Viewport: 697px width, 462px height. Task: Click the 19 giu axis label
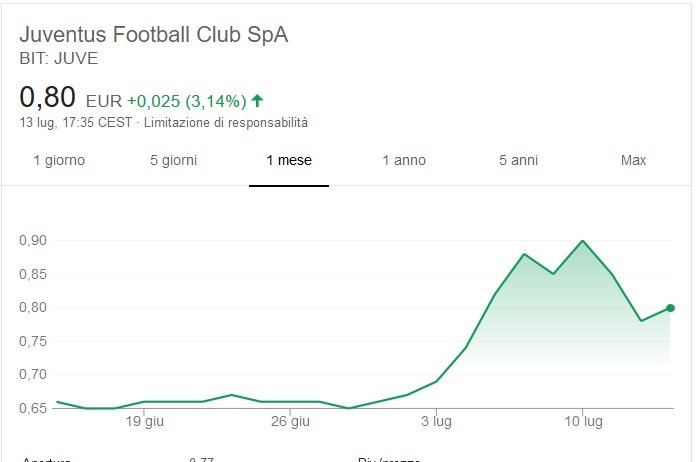click(144, 421)
